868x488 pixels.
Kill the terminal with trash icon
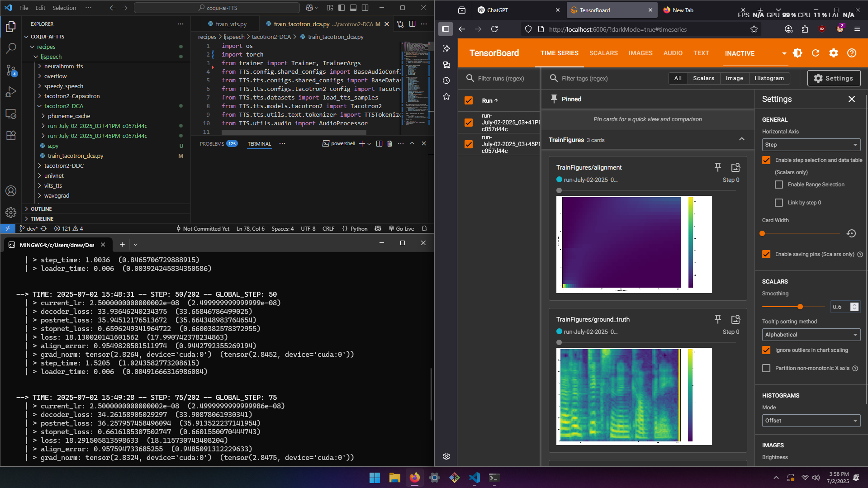pyautogui.click(x=389, y=143)
